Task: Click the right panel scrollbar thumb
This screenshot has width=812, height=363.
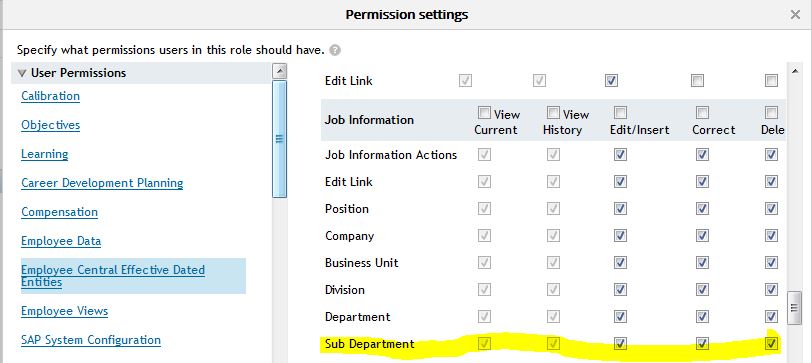Action: click(x=795, y=308)
